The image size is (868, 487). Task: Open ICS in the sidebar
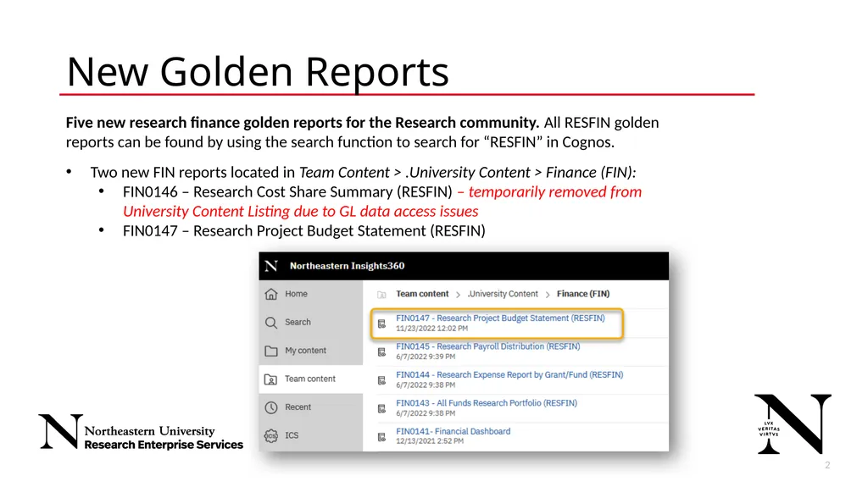coord(310,435)
